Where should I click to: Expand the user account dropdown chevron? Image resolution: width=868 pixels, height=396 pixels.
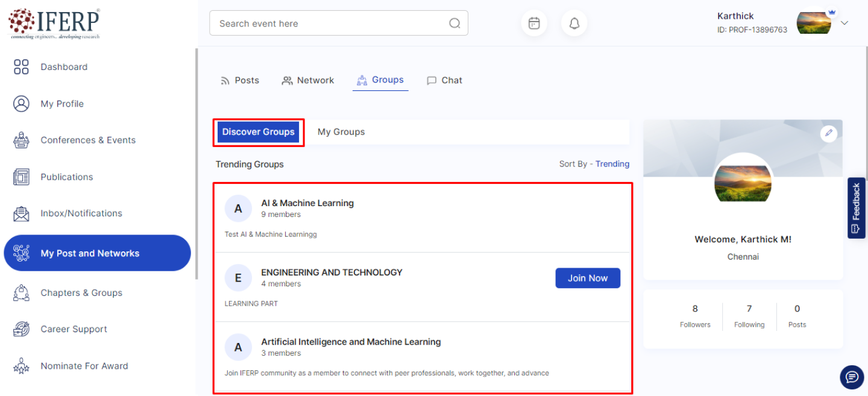[844, 23]
